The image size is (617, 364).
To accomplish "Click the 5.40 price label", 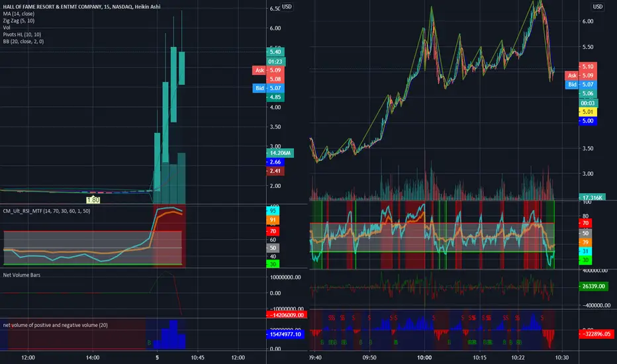I will click(x=275, y=52).
